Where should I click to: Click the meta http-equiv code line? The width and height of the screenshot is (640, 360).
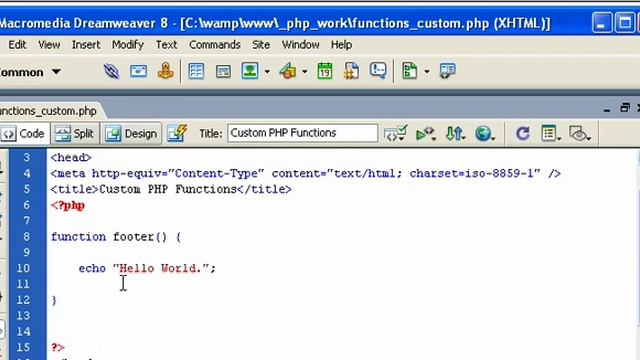click(x=306, y=173)
